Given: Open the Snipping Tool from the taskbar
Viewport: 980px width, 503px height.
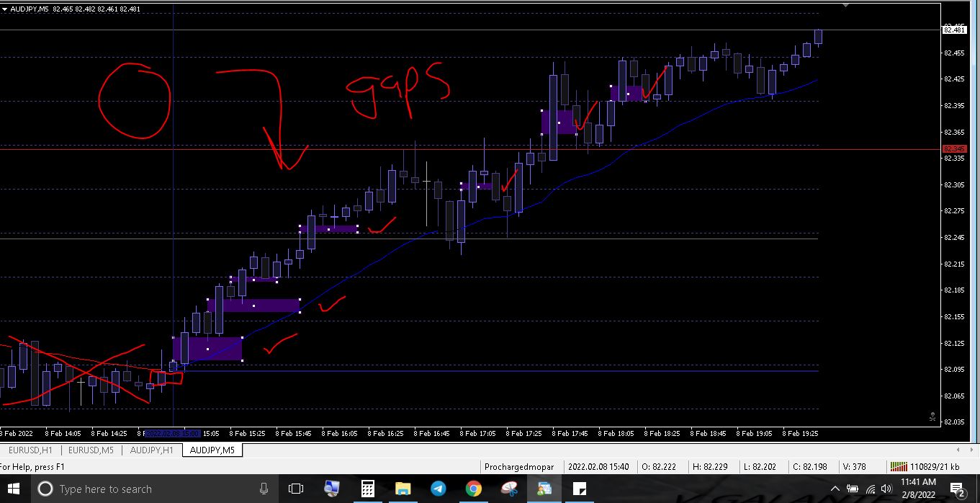Looking at the screenshot, I should coord(509,489).
